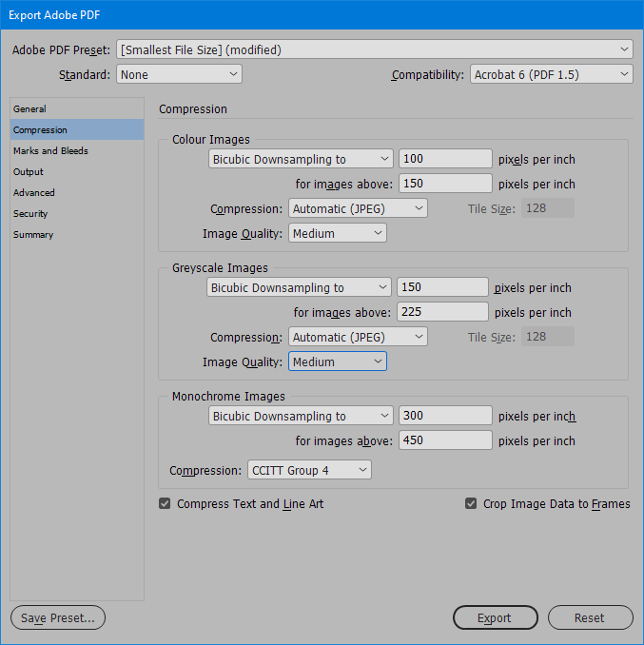This screenshot has width=644, height=645.
Task: Open Marks and Bleeds settings
Action: [x=77, y=151]
